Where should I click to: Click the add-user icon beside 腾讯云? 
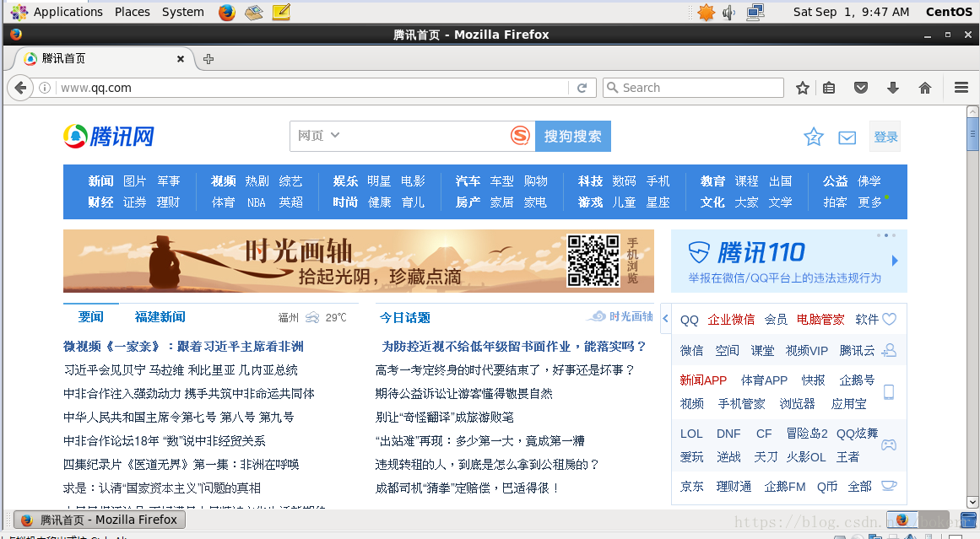[889, 350]
